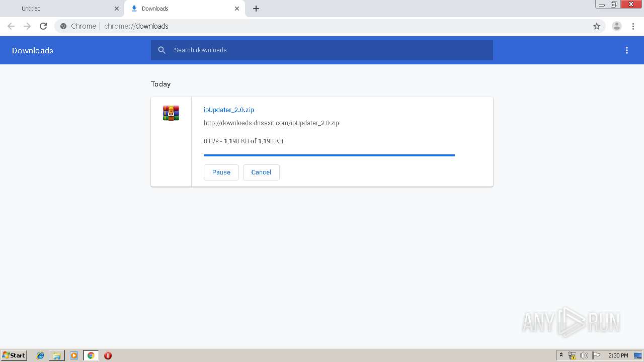The height and width of the screenshot is (362, 644).
Task: Click the volume speaker tray icon
Action: 584,355
